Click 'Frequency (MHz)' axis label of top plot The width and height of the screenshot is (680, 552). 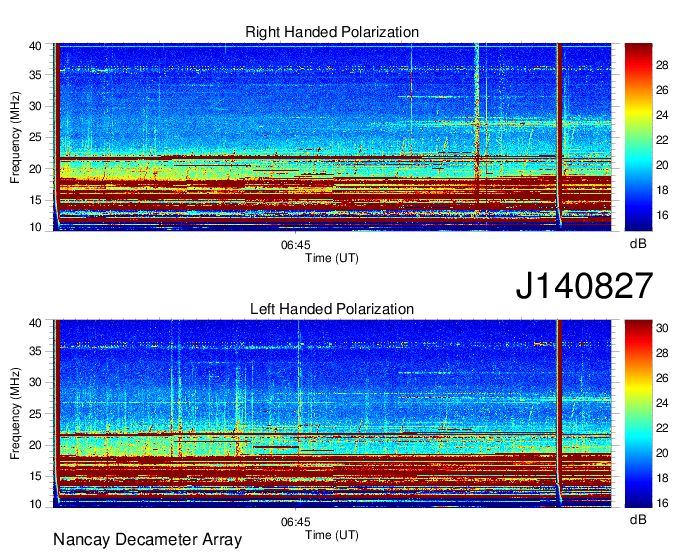(15, 137)
